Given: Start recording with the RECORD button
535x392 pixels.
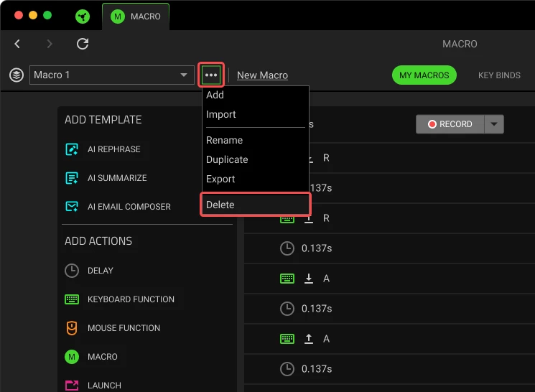Looking at the screenshot, I should [450, 124].
